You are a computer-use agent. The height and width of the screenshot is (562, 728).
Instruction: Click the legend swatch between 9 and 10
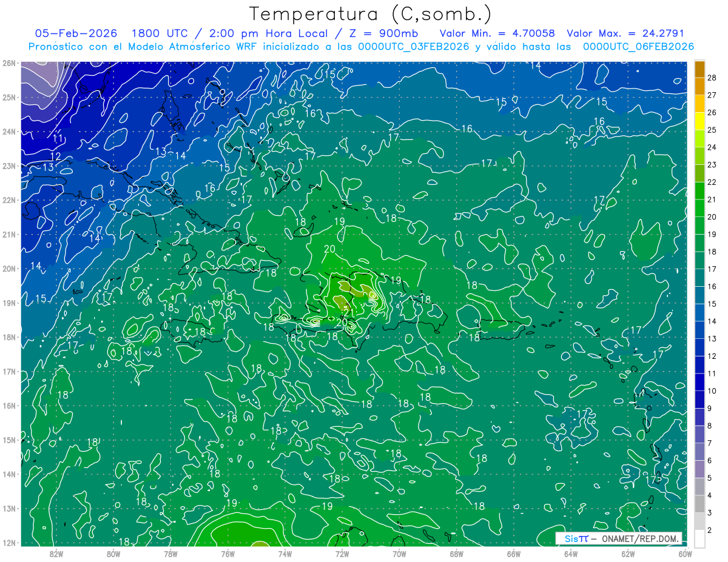[x=699, y=400]
